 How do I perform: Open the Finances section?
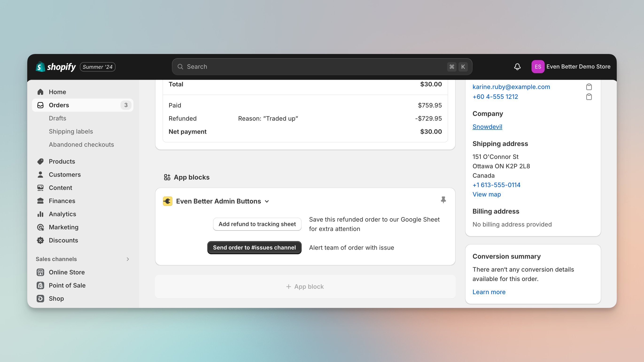[x=82, y=201]
